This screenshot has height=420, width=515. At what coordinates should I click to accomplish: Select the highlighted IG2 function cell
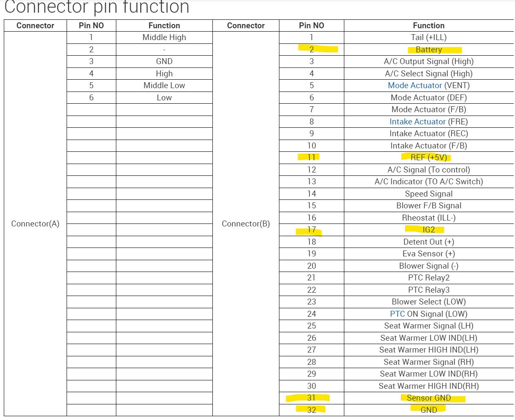429,230
